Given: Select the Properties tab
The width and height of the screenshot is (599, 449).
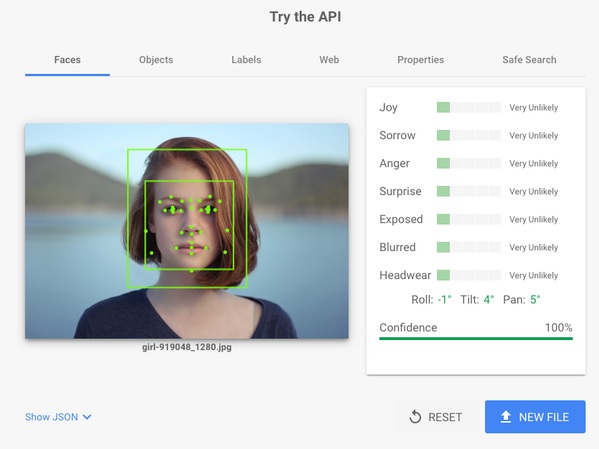Looking at the screenshot, I should [420, 60].
